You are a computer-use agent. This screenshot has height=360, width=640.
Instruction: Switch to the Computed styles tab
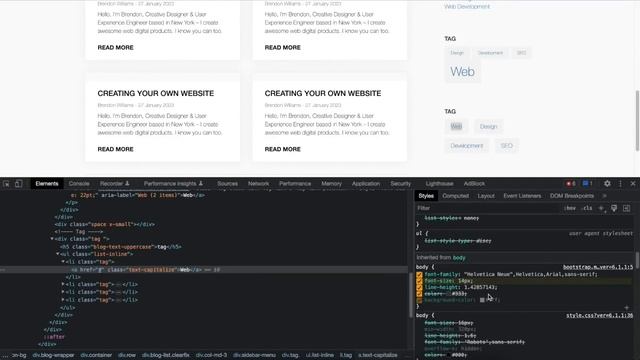click(x=456, y=196)
